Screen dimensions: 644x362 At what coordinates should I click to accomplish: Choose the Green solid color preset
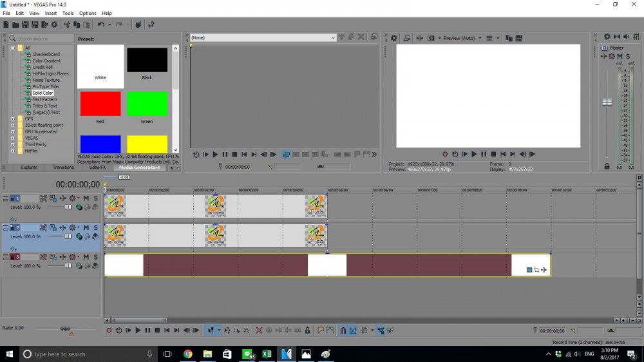147,104
